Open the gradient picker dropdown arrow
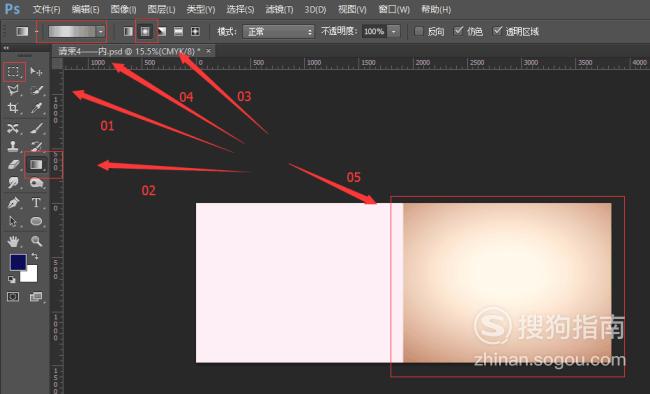The height and width of the screenshot is (394, 650). [101, 32]
